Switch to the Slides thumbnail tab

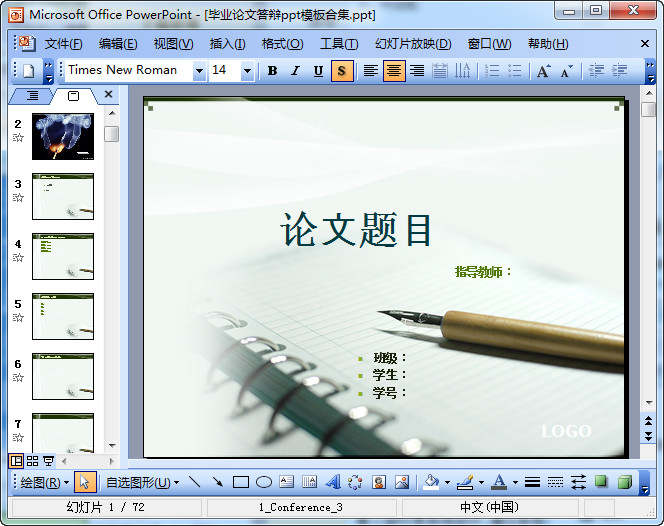pyautogui.click(x=73, y=96)
